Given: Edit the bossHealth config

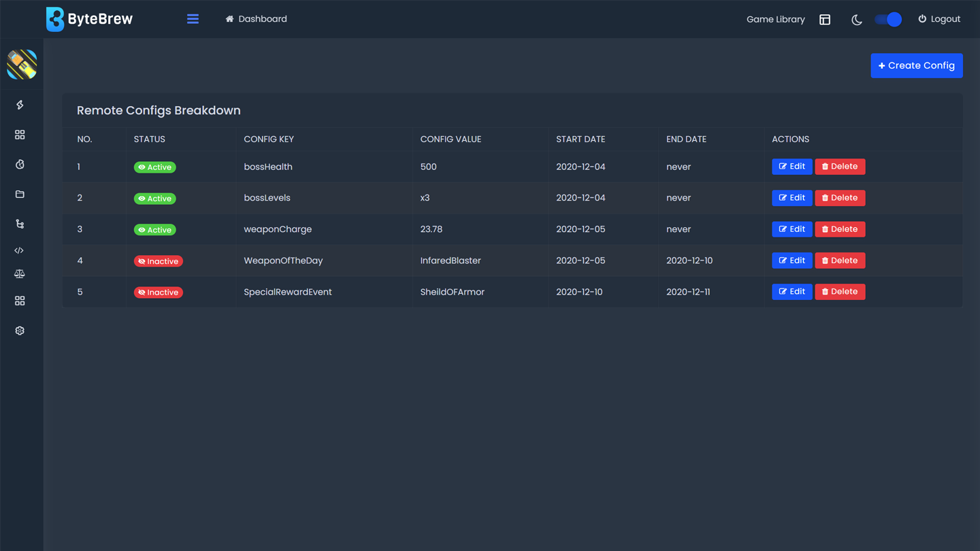Looking at the screenshot, I should [x=792, y=167].
